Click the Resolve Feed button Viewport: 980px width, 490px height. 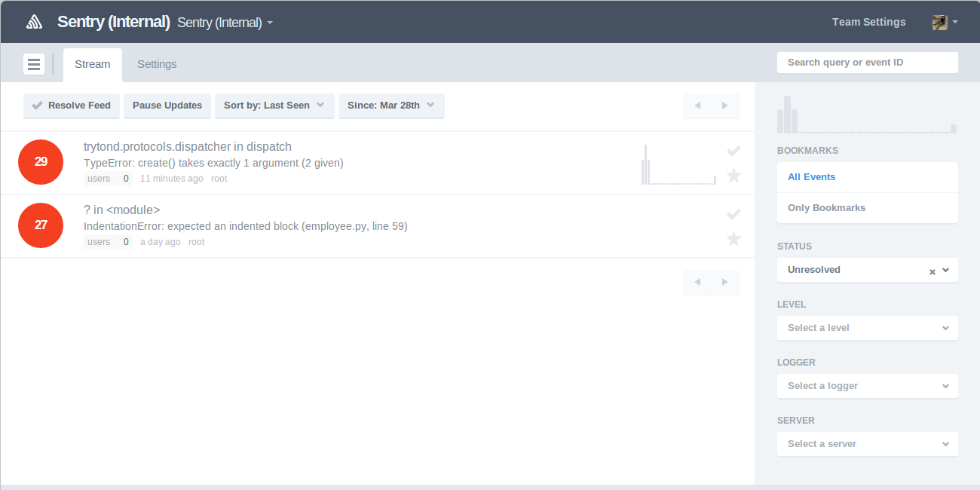click(71, 106)
